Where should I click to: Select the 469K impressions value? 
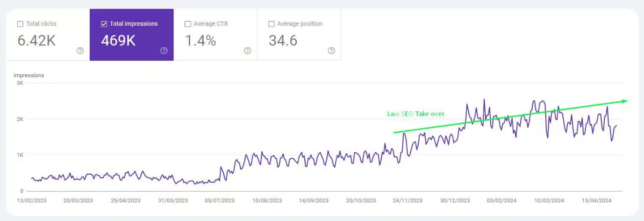[118, 41]
